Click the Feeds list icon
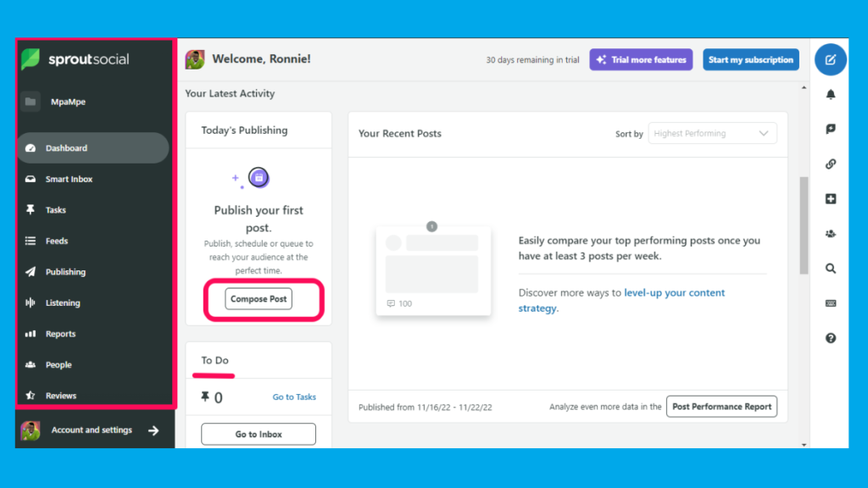Image resolution: width=868 pixels, height=488 pixels. tap(31, 241)
